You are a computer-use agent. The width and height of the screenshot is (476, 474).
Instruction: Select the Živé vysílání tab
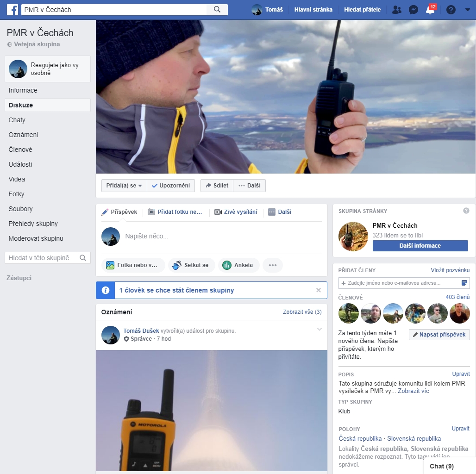(236, 212)
